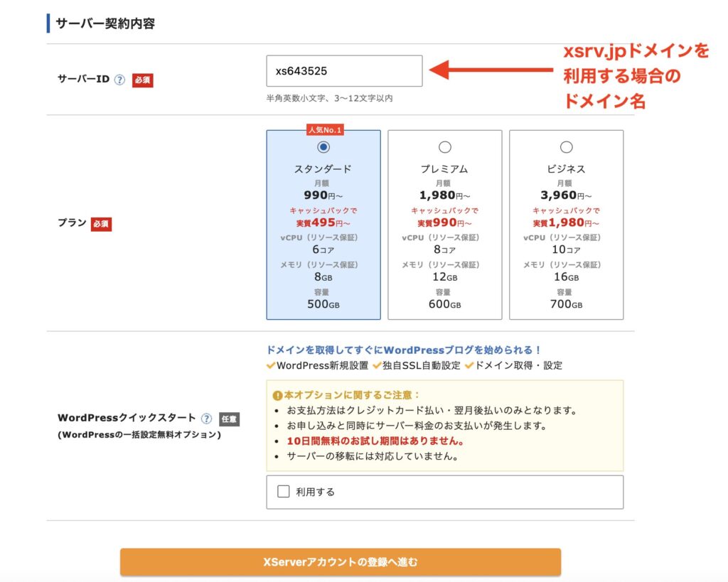This screenshot has width=728, height=582.
Task: Click the お支払方法はクレジットカード払い notice line
Action: point(432,410)
